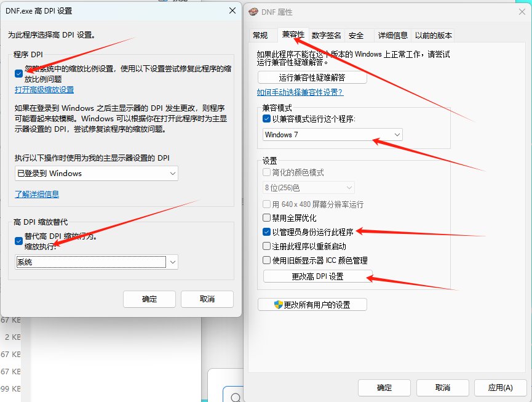Close the DNF 属性 window
This screenshot has height=402, width=532.
[x=522, y=12]
